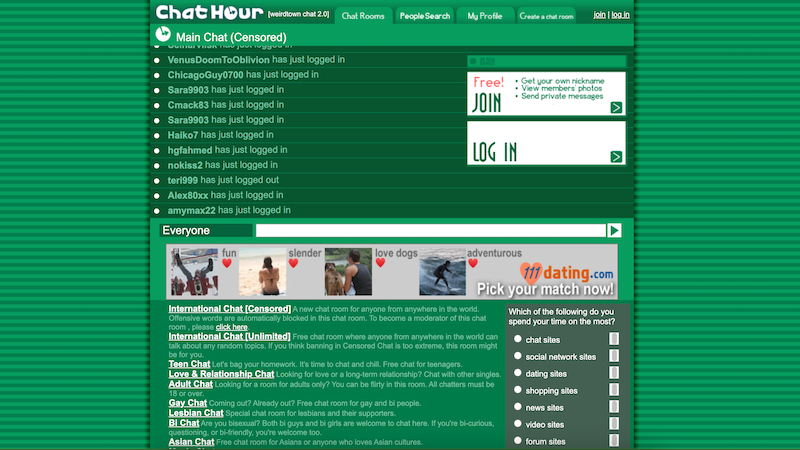800x450 pixels.
Task: Click the adventurous surfer photo thumbnail
Action: tap(442, 271)
